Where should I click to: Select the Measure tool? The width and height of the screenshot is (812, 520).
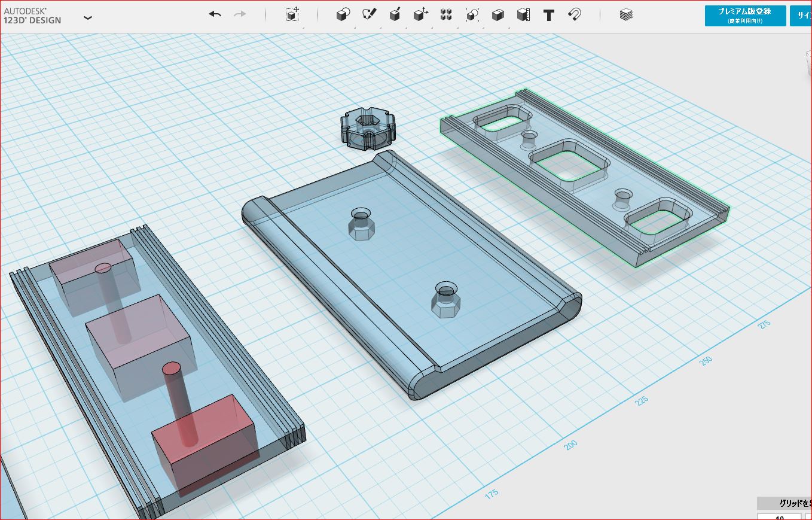pos(523,15)
